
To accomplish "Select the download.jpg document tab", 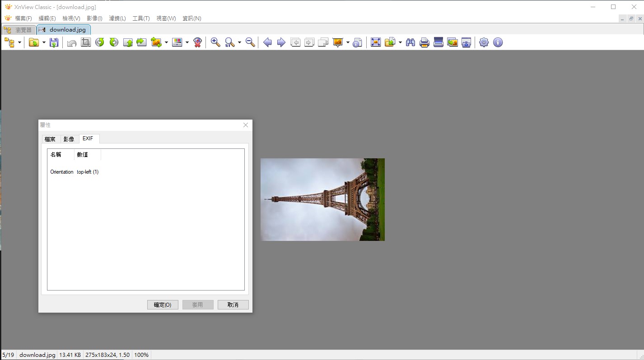I will pyautogui.click(x=64, y=30).
